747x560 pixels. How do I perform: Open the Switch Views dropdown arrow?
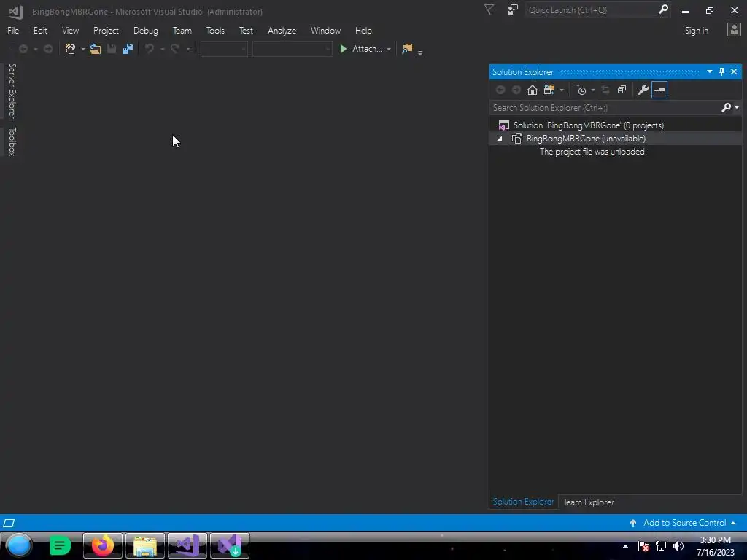(x=562, y=90)
